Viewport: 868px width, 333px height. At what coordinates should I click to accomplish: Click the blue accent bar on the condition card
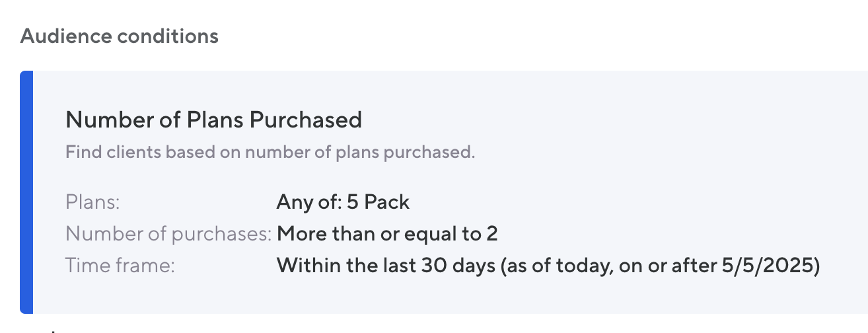(x=26, y=192)
